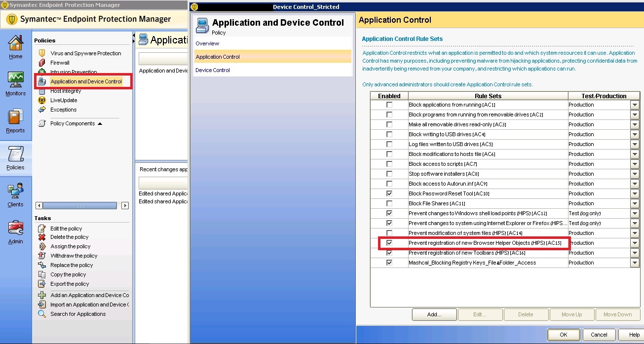Click the Delete the policy red X icon
644x344 pixels.
(42, 237)
